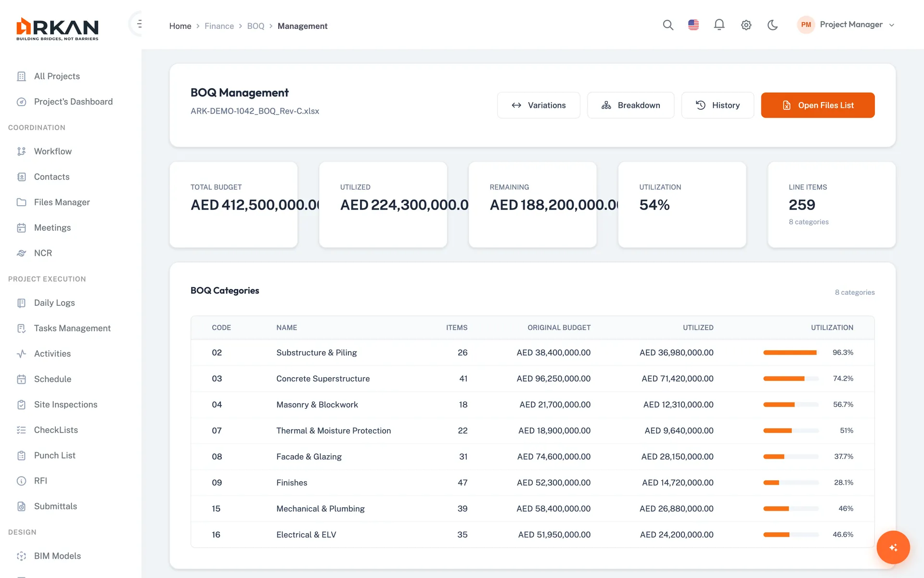
Task: Open settings gear in top bar
Action: (x=746, y=25)
